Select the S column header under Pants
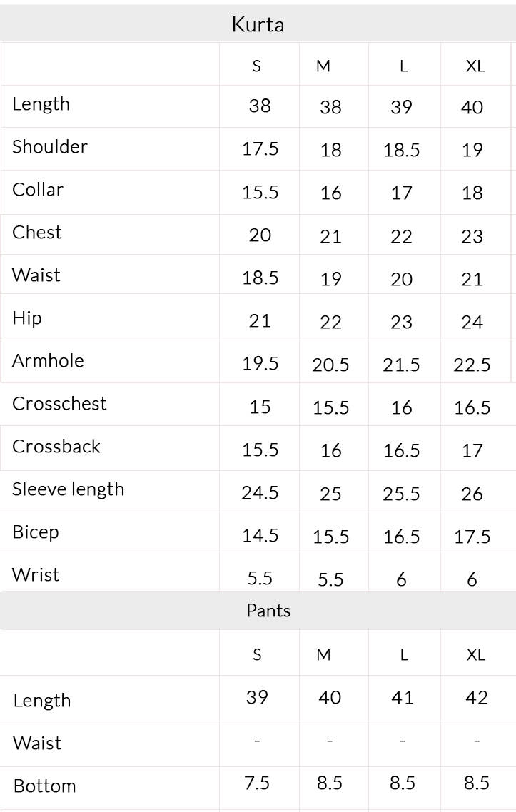The image size is (516, 812). pyautogui.click(x=257, y=655)
